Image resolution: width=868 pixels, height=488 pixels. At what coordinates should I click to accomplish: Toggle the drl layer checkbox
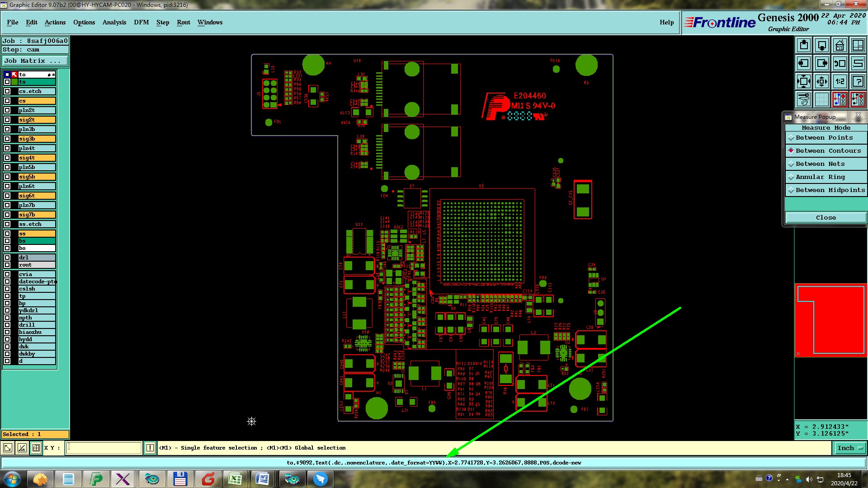tap(7, 258)
